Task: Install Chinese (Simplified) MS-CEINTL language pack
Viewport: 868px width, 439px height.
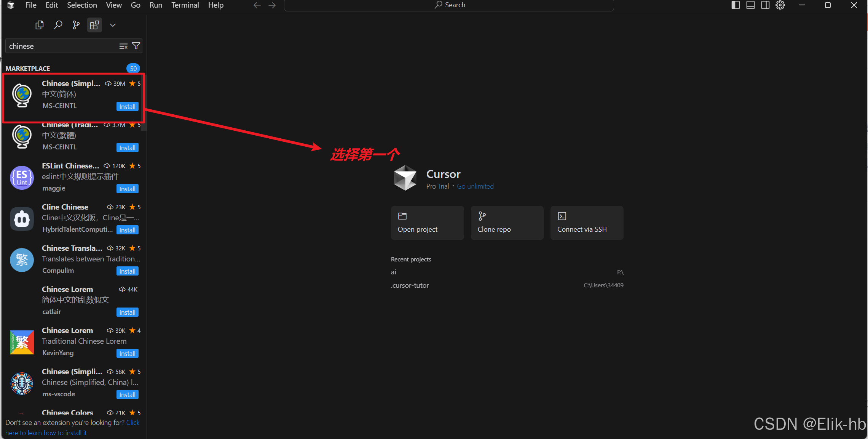Action: pyautogui.click(x=127, y=107)
